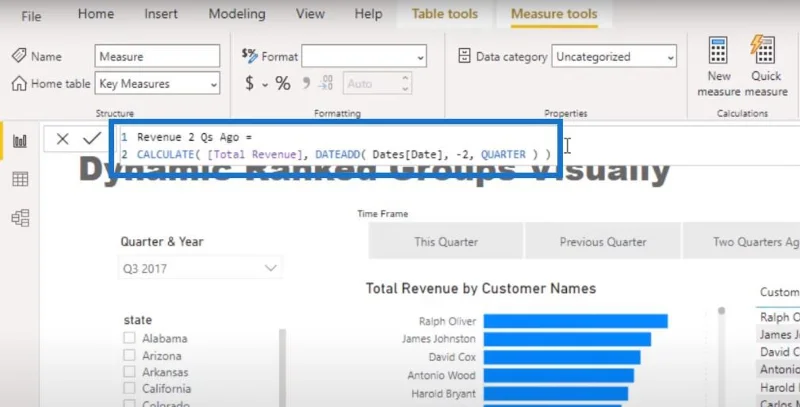The width and height of the screenshot is (800, 407).
Task: Click Antonio Wood's revenue bar
Action: pyautogui.click(x=559, y=375)
